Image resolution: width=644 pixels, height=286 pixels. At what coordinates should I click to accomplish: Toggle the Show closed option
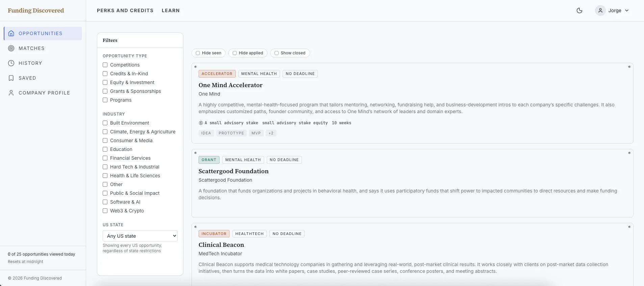click(x=290, y=53)
